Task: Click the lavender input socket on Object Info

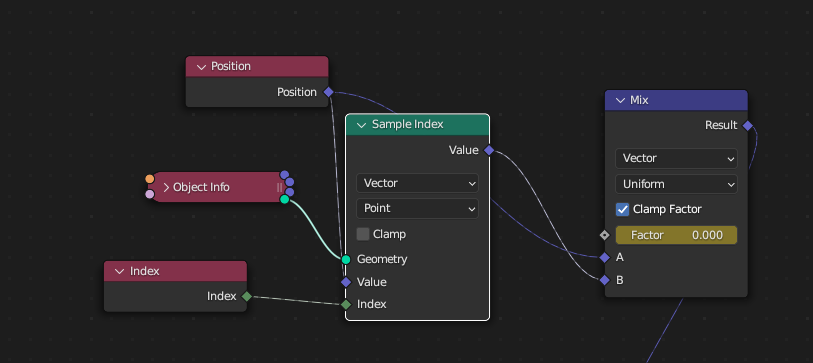Action: click(150, 194)
